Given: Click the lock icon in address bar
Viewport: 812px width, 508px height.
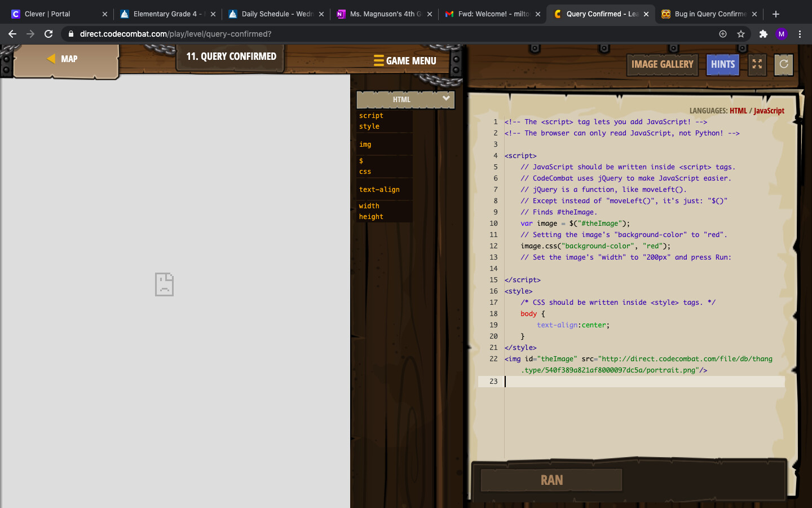Looking at the screenshot, I should pyautogui.click(x=70, y=34).
